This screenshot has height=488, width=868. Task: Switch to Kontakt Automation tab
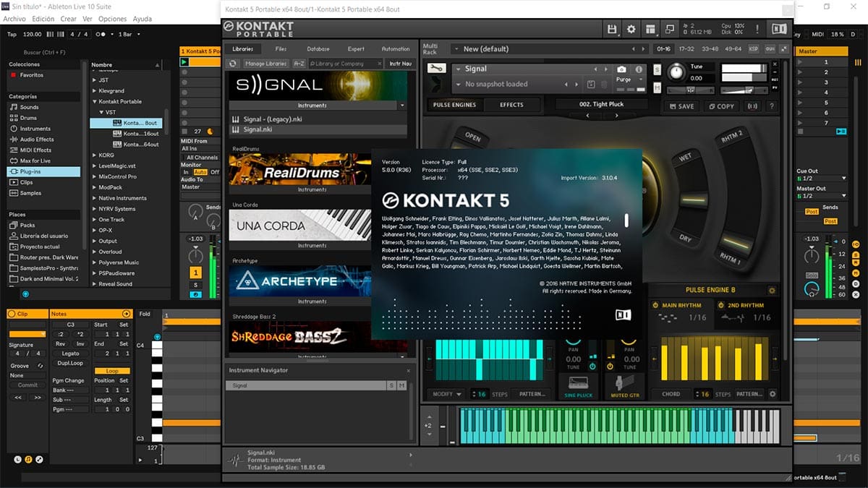click(x=396, y=48)
